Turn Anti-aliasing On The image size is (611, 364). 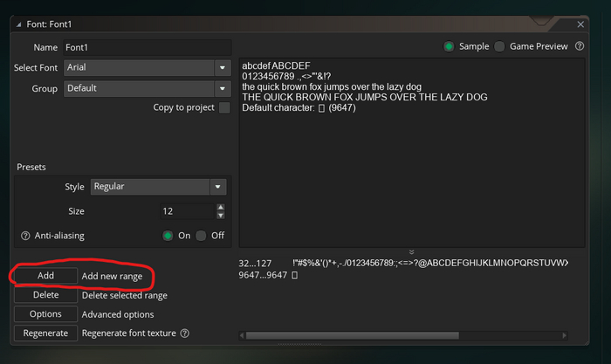tap(168, 236)
